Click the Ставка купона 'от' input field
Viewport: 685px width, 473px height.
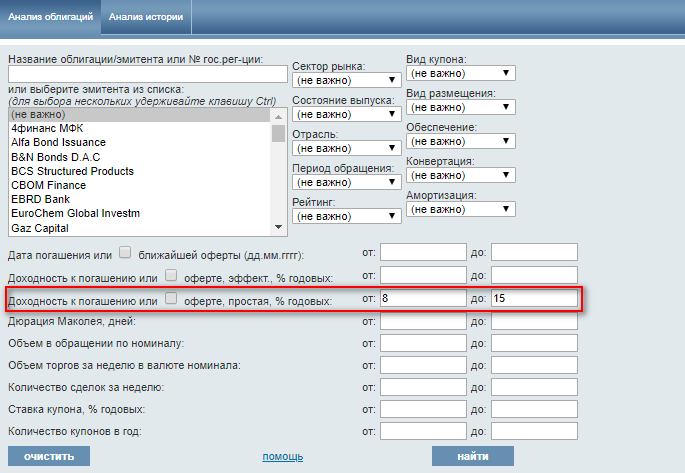[x=423, y=409]
